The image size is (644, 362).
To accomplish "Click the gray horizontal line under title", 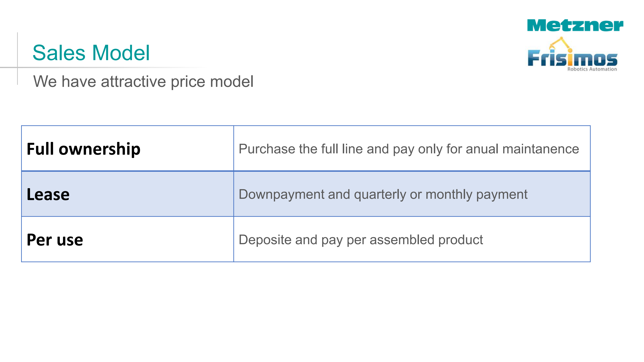I will point(100,67).
